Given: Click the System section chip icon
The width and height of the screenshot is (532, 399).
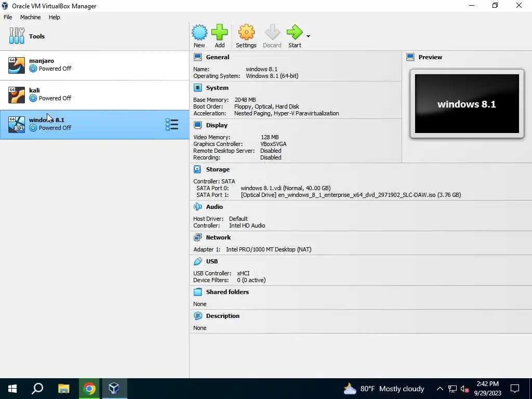Looking at the screenshot, I should click(197, 88).
